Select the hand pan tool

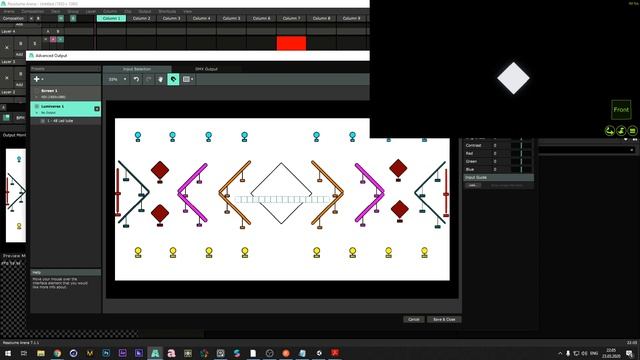click(x=161, y=79)
